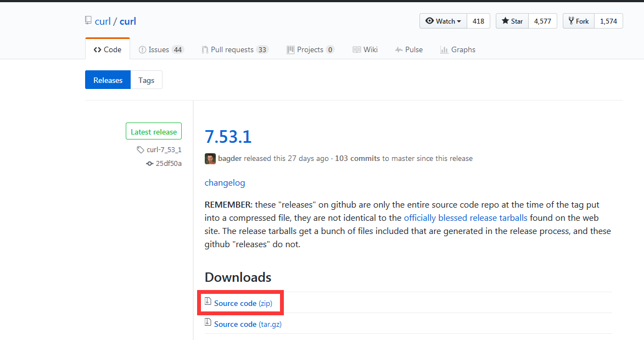This screenshot has height=340, width=644.
Task: Click the 33 pull requests counter badge
Action: pos(262,50)
